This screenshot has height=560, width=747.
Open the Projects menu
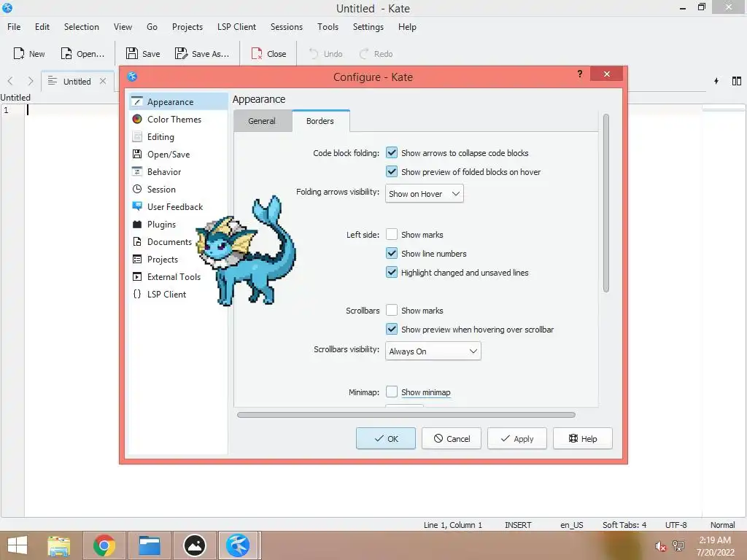pos(187,27)
